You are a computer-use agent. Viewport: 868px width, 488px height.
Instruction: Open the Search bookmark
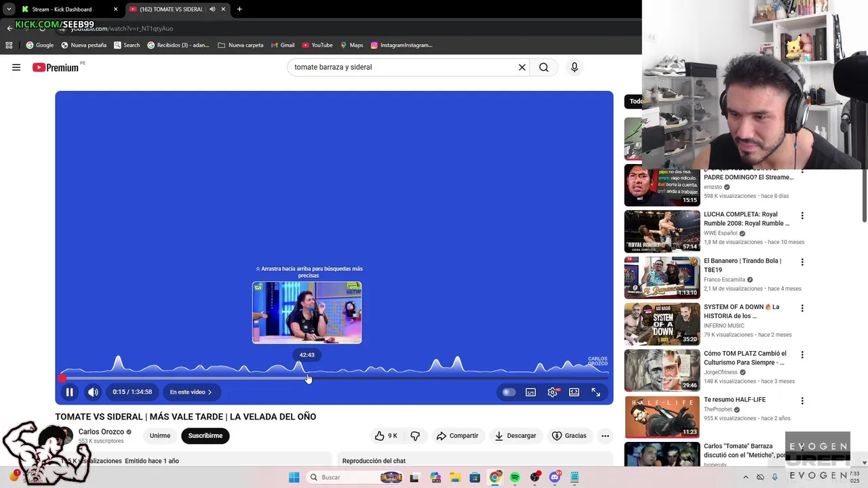coord(127,45)
